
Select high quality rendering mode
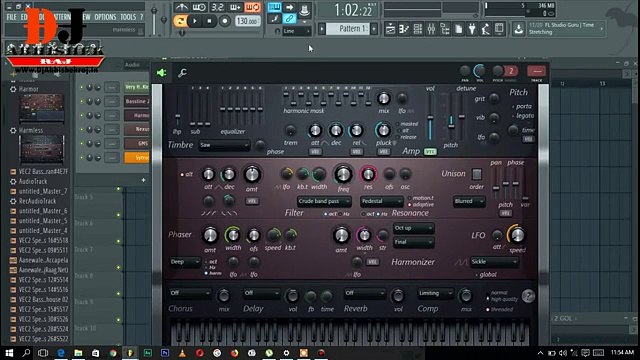coord(502,299)
